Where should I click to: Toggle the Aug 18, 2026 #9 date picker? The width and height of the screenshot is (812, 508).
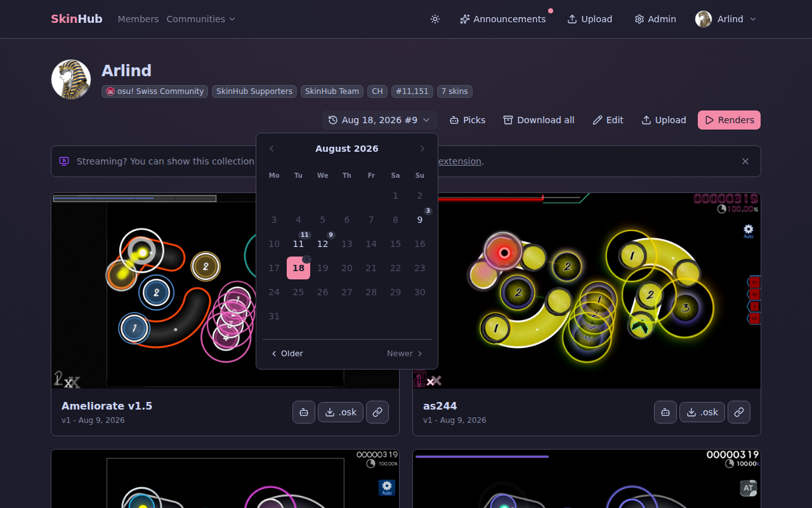[x=379, y=120]
